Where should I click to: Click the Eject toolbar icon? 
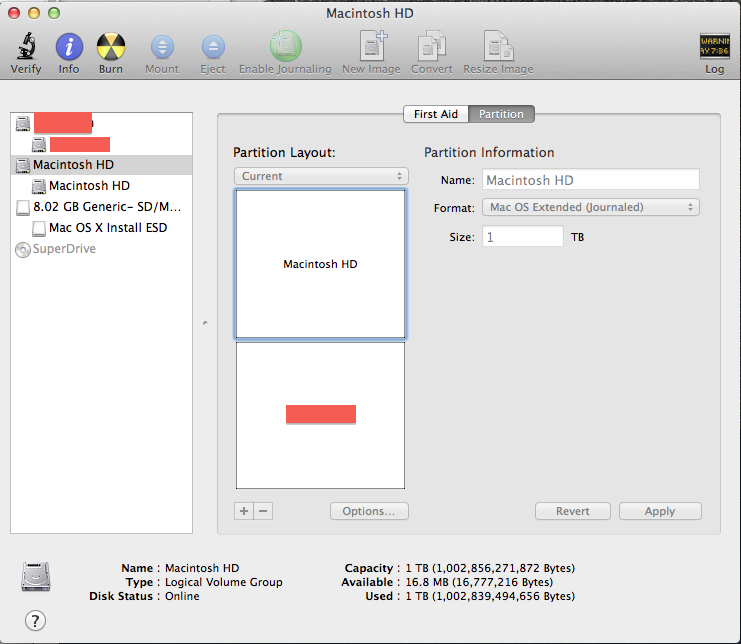[x=213, y=47]
